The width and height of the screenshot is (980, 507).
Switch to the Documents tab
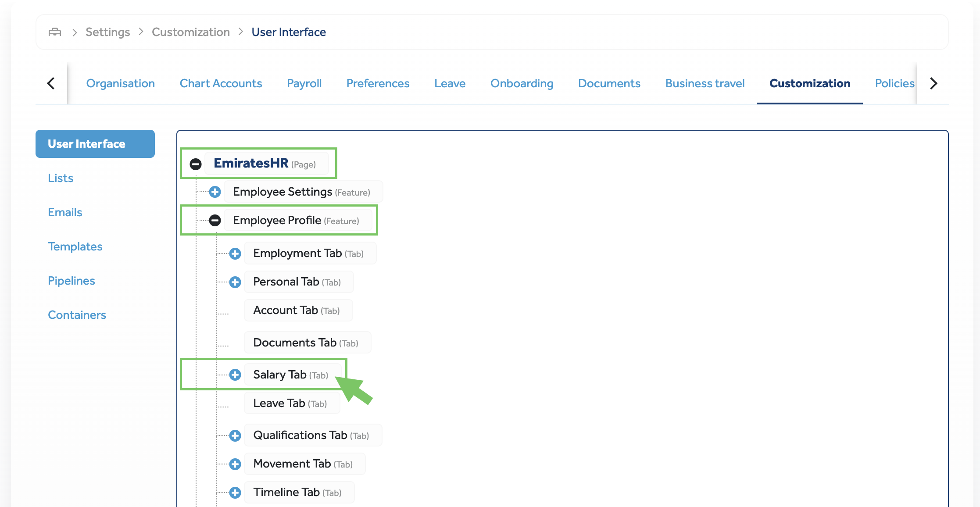[609, 83]
